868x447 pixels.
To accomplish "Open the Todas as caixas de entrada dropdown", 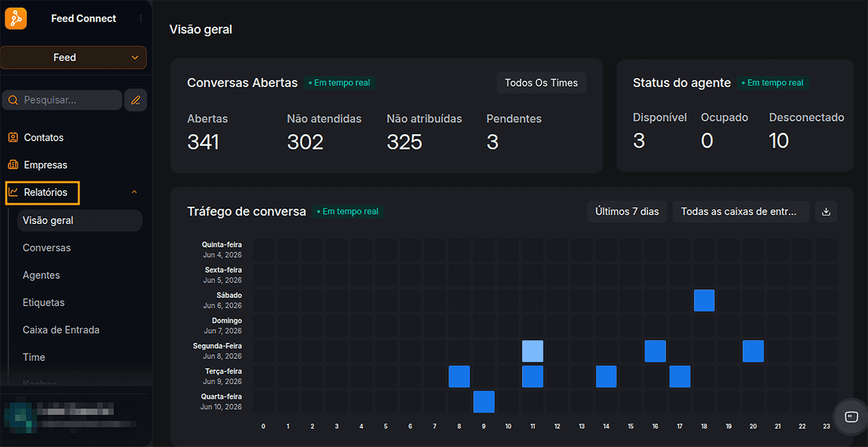I will pyautogui.click(x=741, y=211).
